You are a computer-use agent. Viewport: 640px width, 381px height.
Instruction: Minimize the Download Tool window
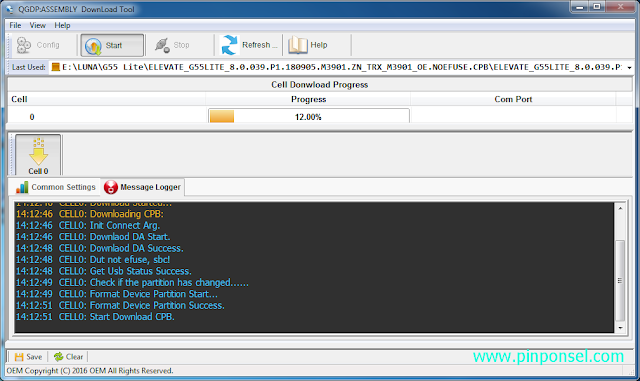click(x=579, y=7)
